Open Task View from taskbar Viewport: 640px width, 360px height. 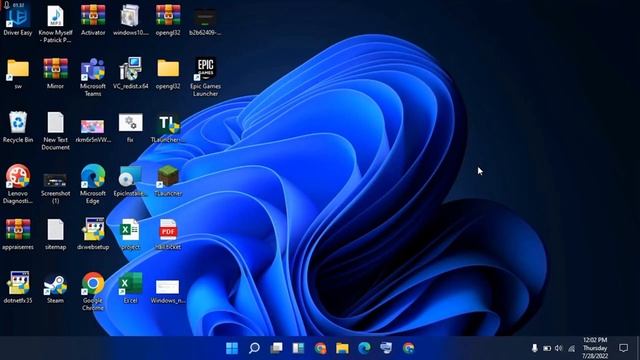276,348
